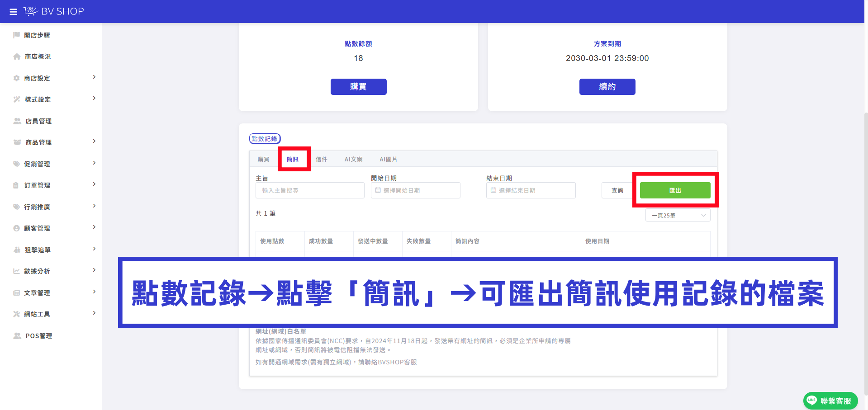Click the icon beside POS管理
The image size is (868, 410).
click(17, 336)
